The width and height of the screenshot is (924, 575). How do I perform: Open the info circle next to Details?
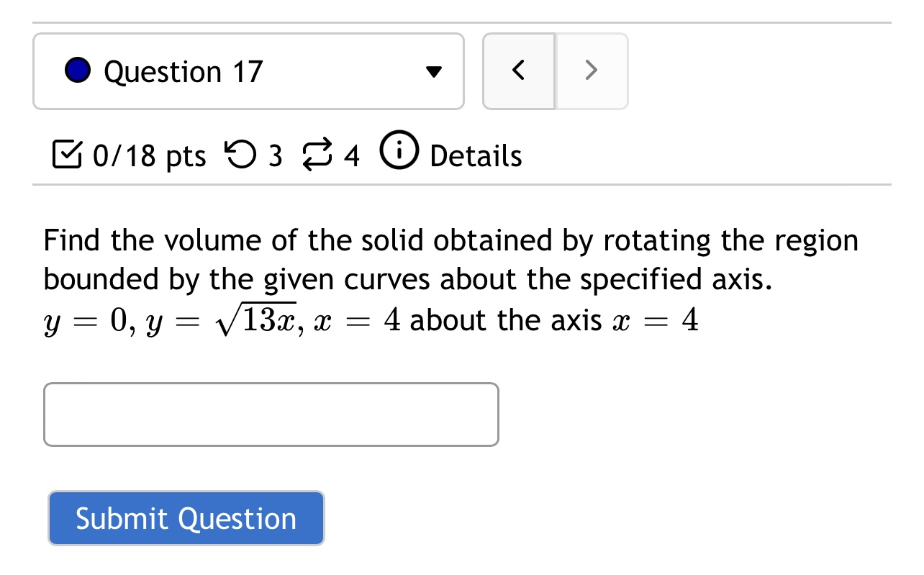(399, 151)
